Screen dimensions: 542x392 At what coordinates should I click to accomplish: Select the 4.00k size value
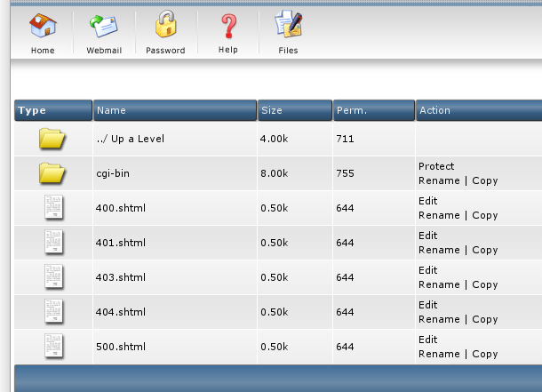pyautogui.click(x=275, y=139)
